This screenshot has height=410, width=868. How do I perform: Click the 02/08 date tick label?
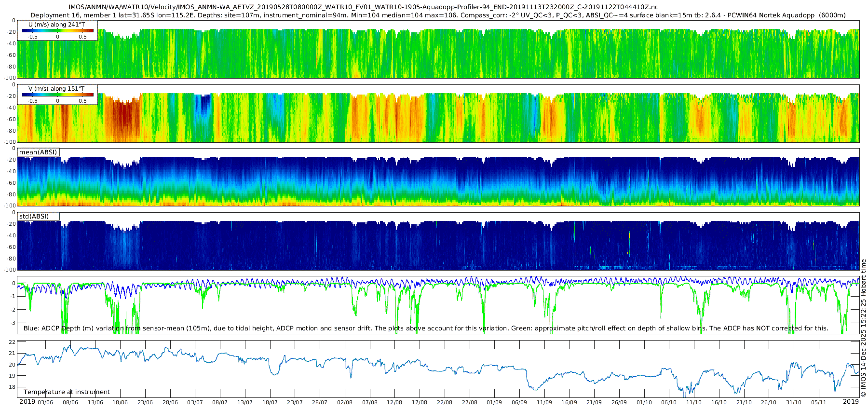345,402
